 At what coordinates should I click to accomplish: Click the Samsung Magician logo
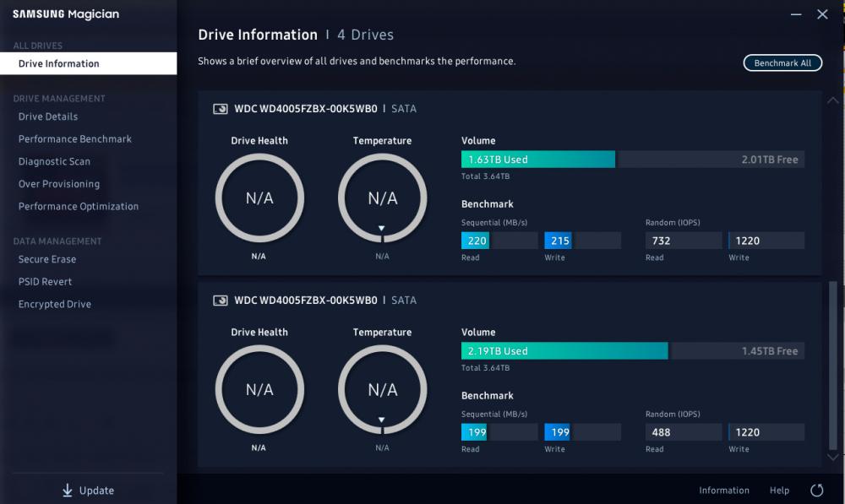(66, 14)
